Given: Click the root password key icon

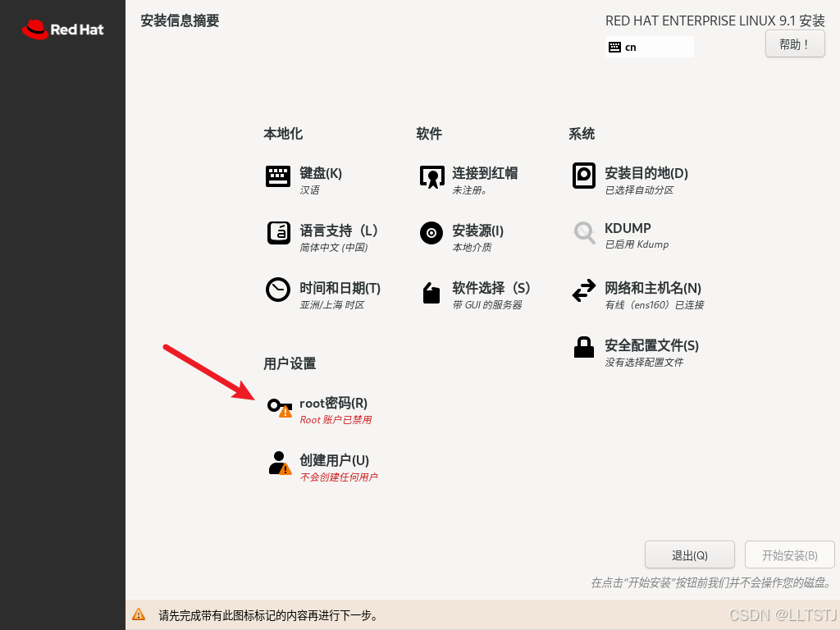Looking at the screenshot, I should [x=280, y=408].
